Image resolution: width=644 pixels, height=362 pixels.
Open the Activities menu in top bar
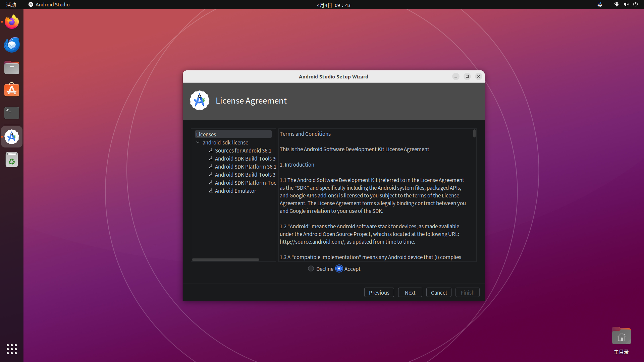click(x=11, y=5)
